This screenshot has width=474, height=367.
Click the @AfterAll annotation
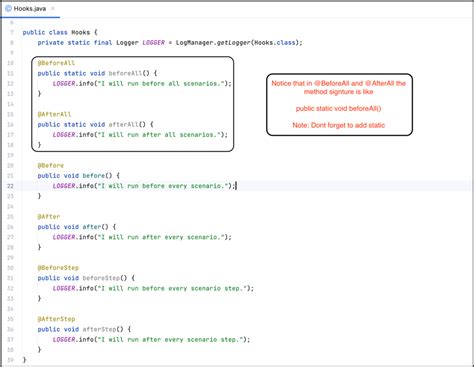54,114
